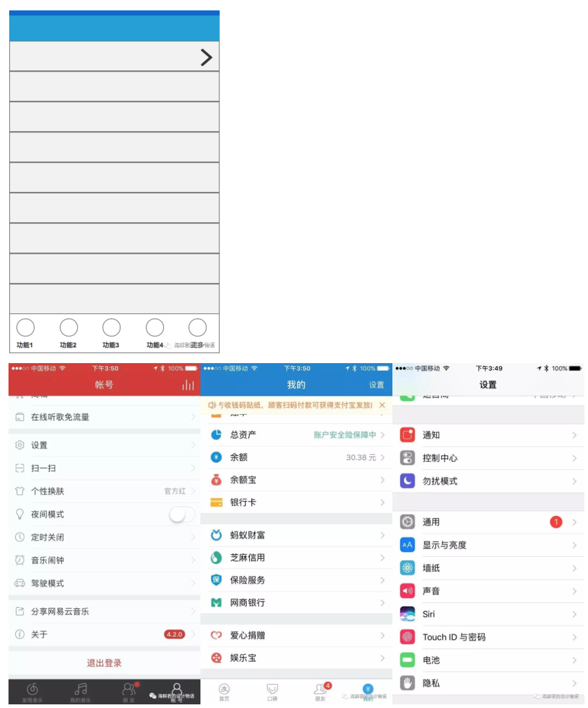Tap the orange promo text about 收钱码贴纸
Image resolution: width=588 pixels, height=708 pixels.
point(295,405)
